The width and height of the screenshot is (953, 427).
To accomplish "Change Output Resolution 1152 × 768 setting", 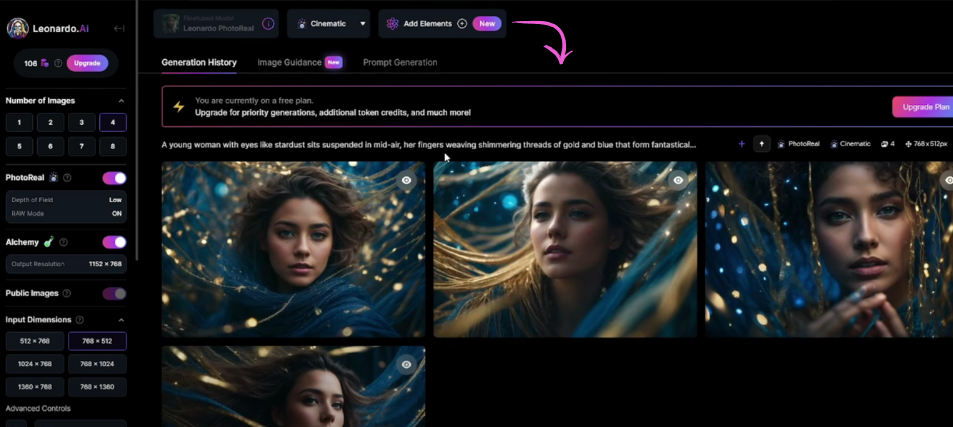I will pos(66,264).
